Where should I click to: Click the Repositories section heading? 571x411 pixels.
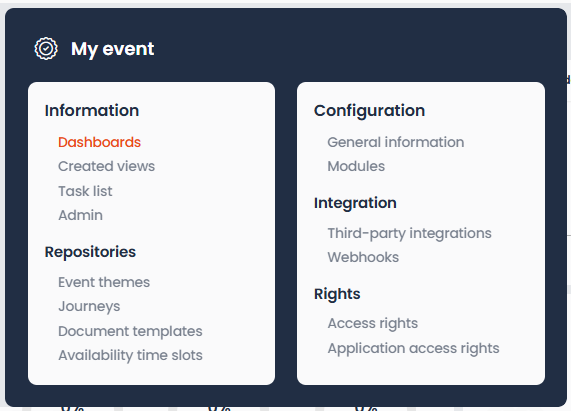point(90,252)
